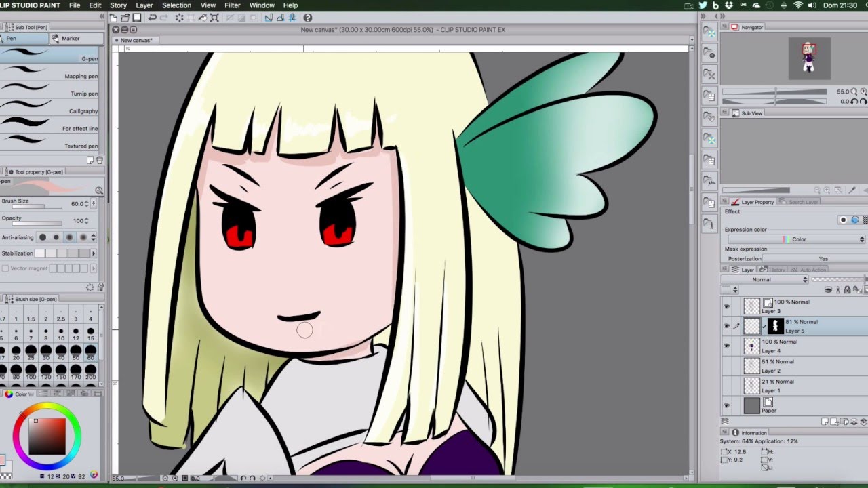Click the dock icon beside Layer Property panel
868x488 pixels.
(x=709, y=203)
